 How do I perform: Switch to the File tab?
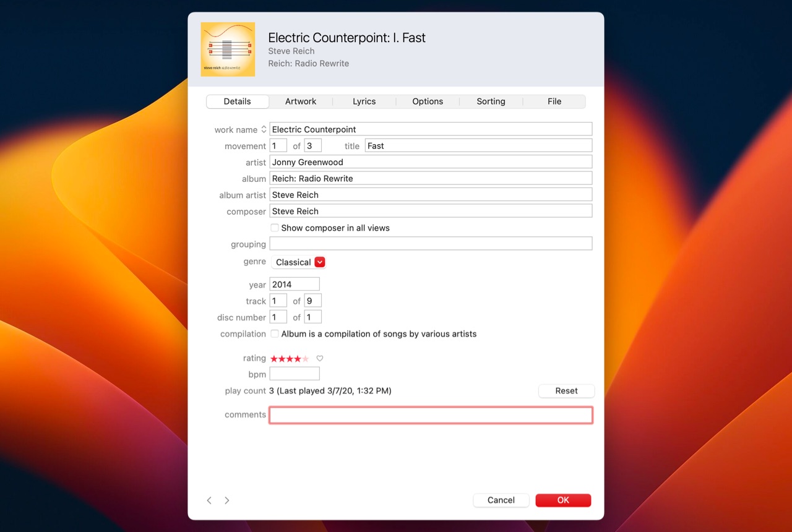tap(554, 101)
